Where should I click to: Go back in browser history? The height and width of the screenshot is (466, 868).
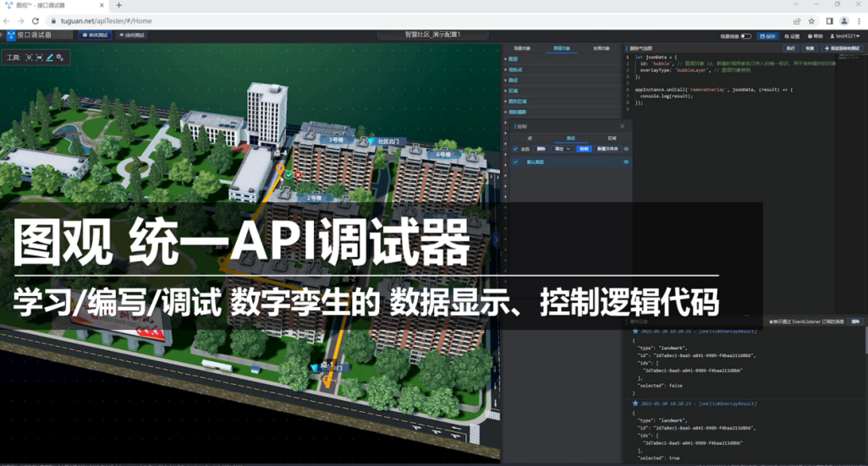coord(7,21)
